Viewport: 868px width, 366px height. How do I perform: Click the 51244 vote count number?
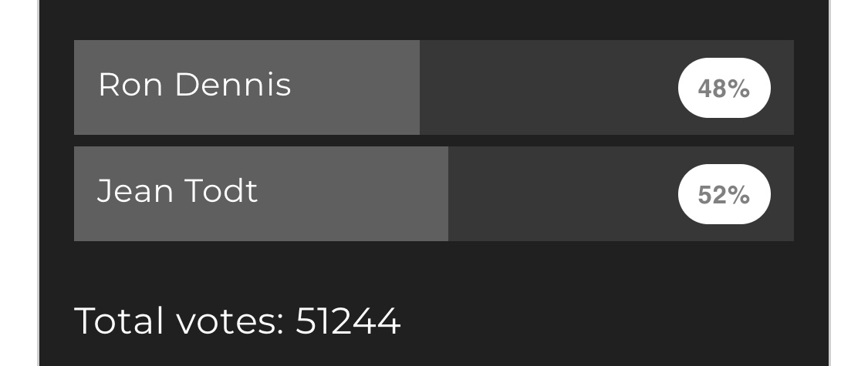click(348, 321)
